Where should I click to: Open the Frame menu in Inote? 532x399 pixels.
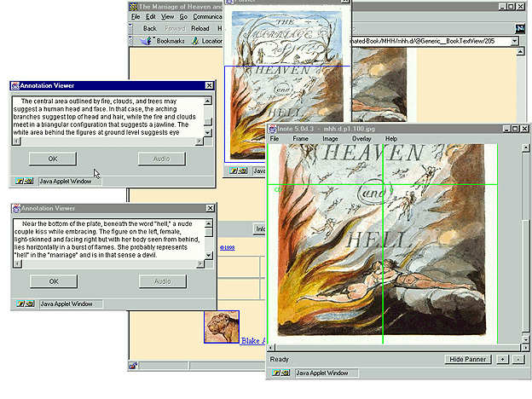click(x=300, y=138)
